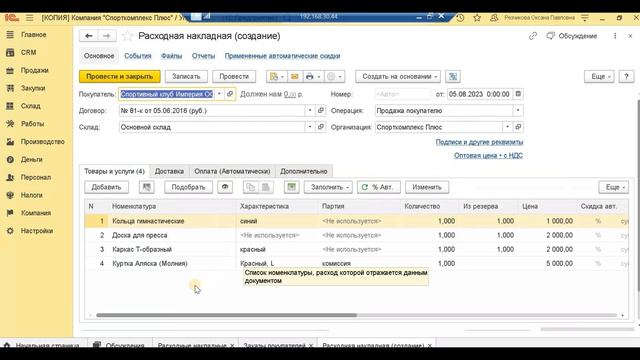Viewport: 640px width, 360px height.
Task: Open the Договор record icon
Action: [321, 111]
